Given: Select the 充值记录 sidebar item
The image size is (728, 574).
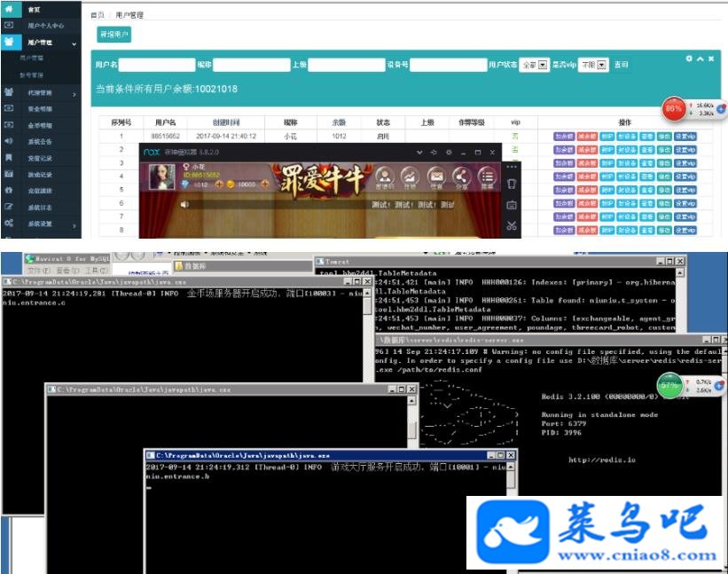Looking at the screenshot, I should (41, 159).
